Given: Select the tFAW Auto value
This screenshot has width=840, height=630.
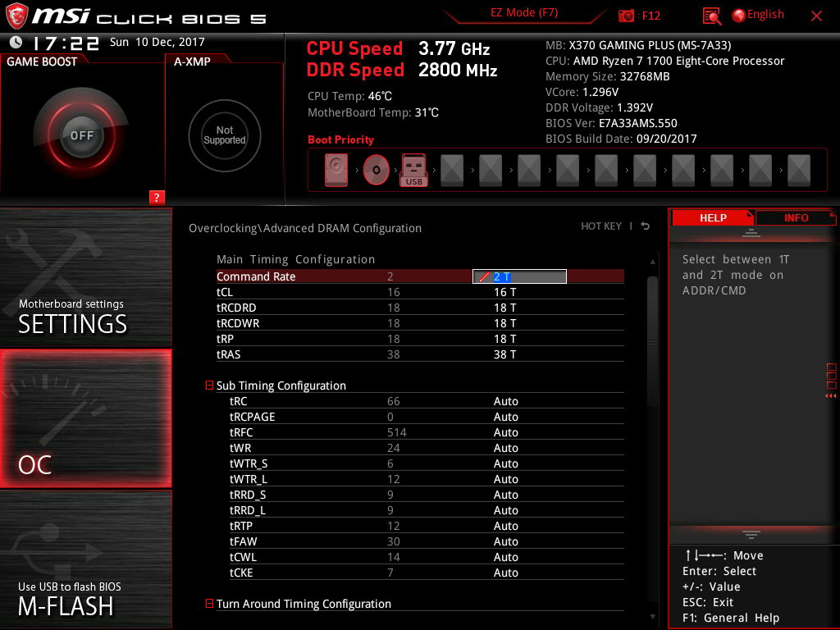Looking at the screenshot, I should [x=505, y=541].
